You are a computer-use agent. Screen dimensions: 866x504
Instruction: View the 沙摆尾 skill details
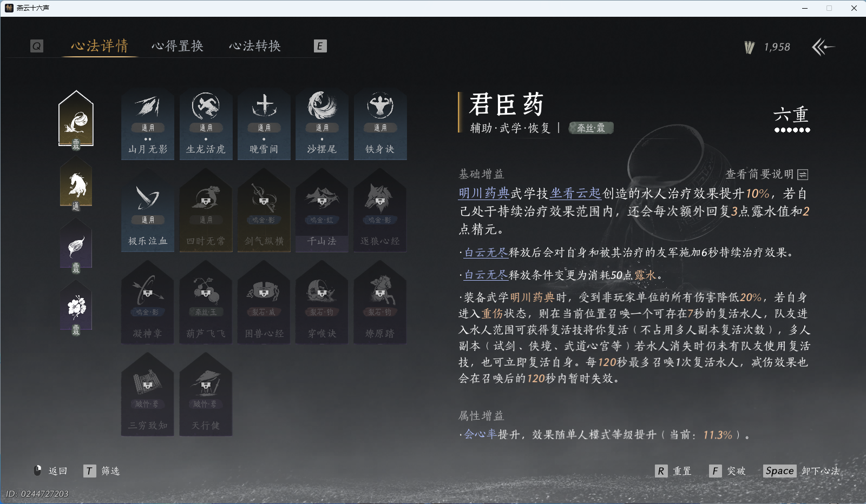(322, 123)
